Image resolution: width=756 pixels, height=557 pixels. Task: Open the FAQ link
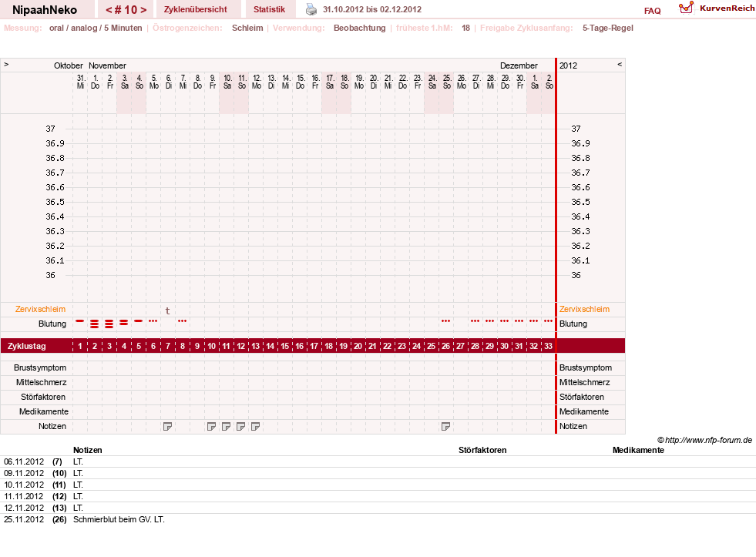[x=652, y=11]
